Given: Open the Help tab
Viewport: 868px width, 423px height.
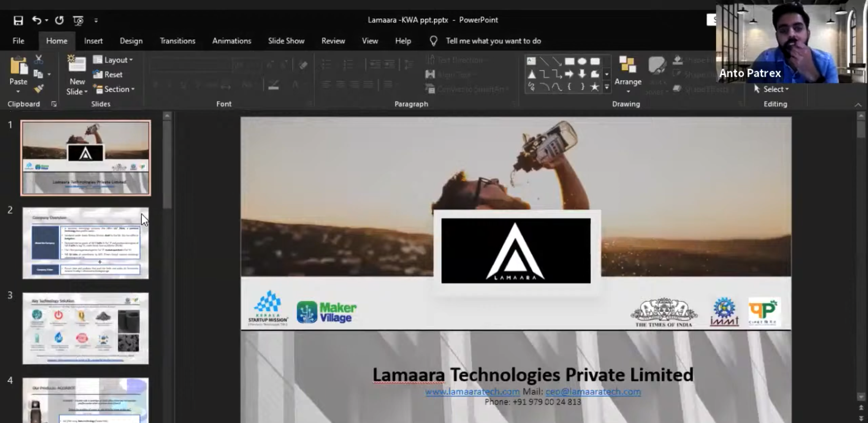Looking at the screenshot, I should coord(403,41).
